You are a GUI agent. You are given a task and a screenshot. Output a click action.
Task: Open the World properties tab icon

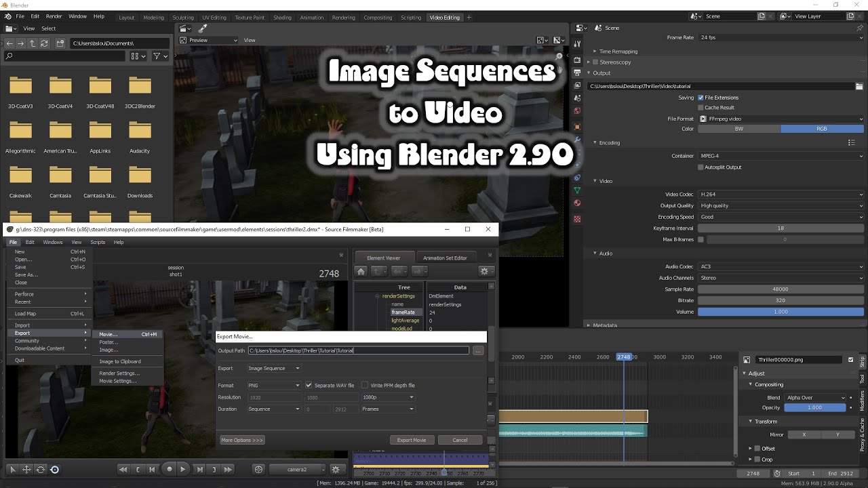(577, 111)
